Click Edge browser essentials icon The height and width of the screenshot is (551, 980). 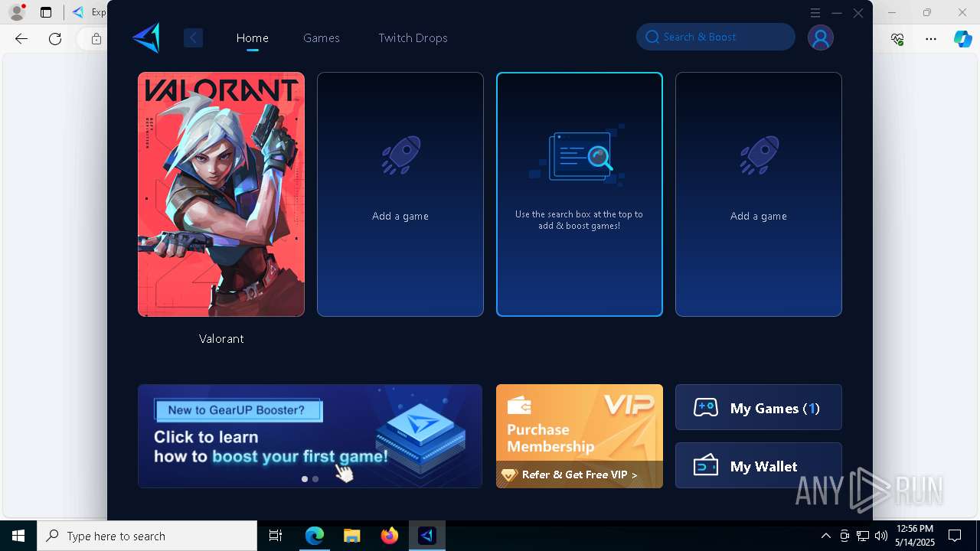tap(897, 39)
